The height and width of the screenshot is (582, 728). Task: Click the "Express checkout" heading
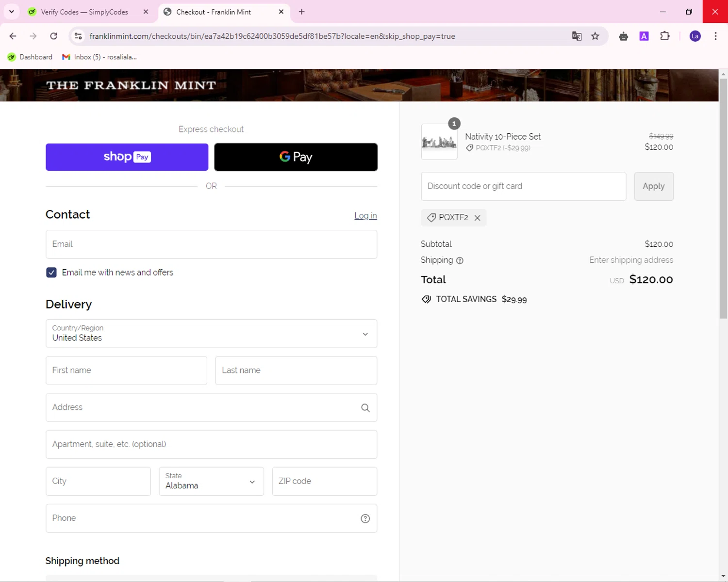[211, 129]
